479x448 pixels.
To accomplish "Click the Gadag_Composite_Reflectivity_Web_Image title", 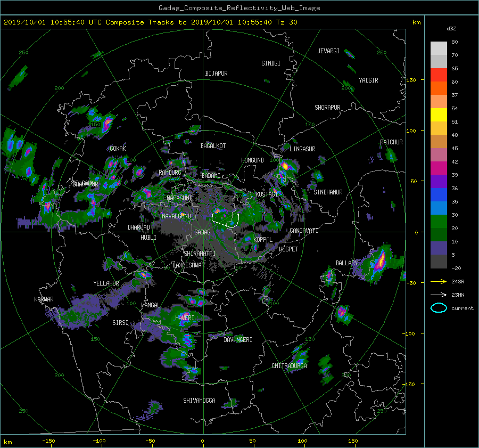I will pyautogui.click(x=239, y=8).
